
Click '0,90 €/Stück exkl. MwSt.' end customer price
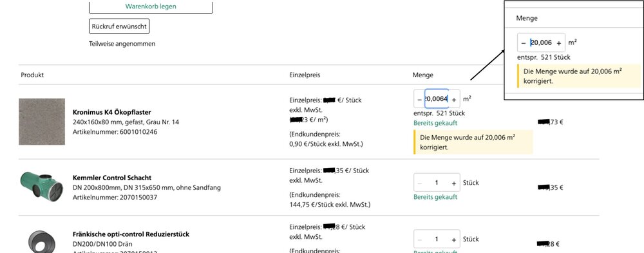[326, 144]
